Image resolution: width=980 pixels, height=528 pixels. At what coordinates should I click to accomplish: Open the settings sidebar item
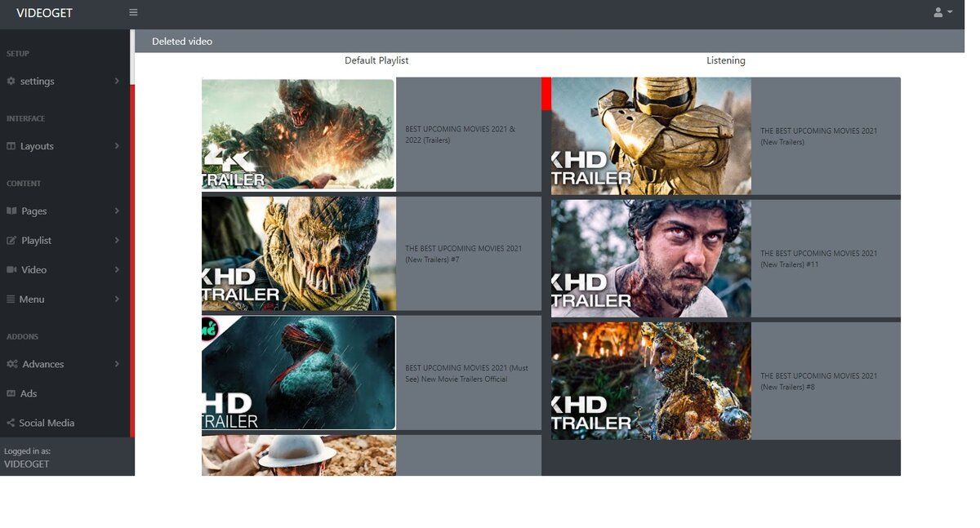click(65, 81)
